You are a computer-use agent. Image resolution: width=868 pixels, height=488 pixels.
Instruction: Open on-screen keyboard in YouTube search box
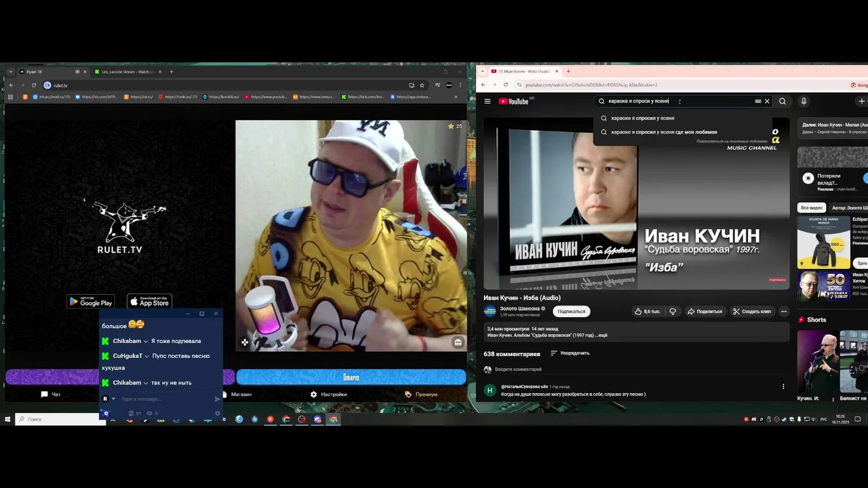pyautogui.click(x=757, y=101)
